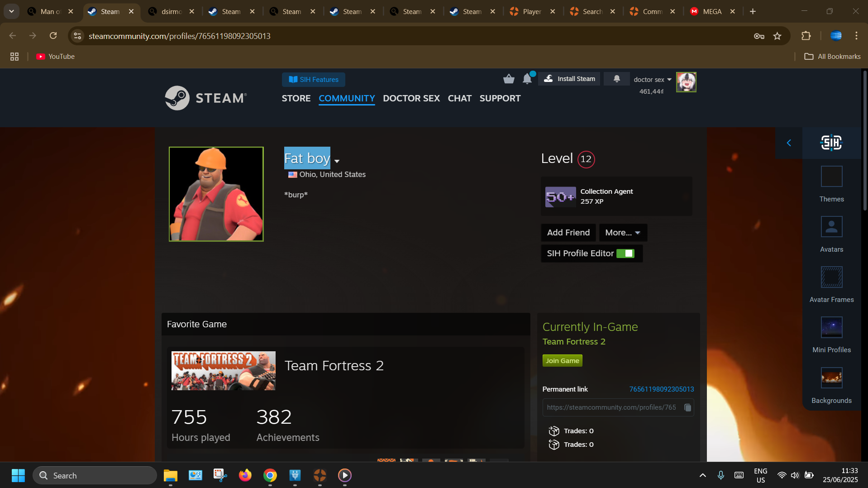
Task: Toggle the SIH Profile Editor switch
Action: coord(625,254)
